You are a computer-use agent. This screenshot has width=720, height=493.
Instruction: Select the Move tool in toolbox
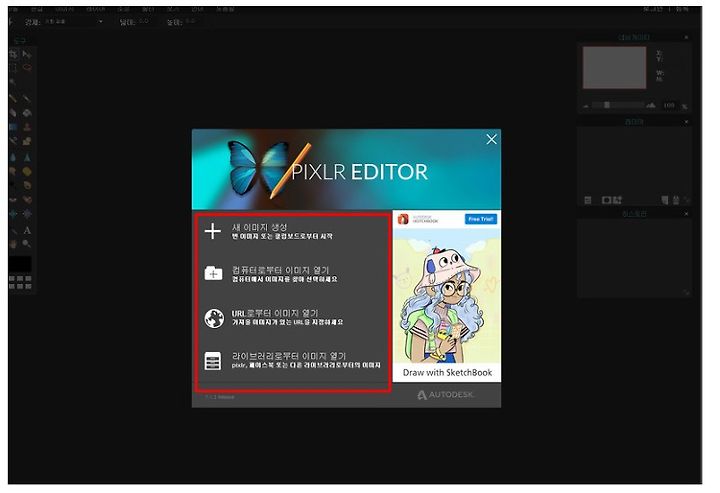tap(27, 54)
